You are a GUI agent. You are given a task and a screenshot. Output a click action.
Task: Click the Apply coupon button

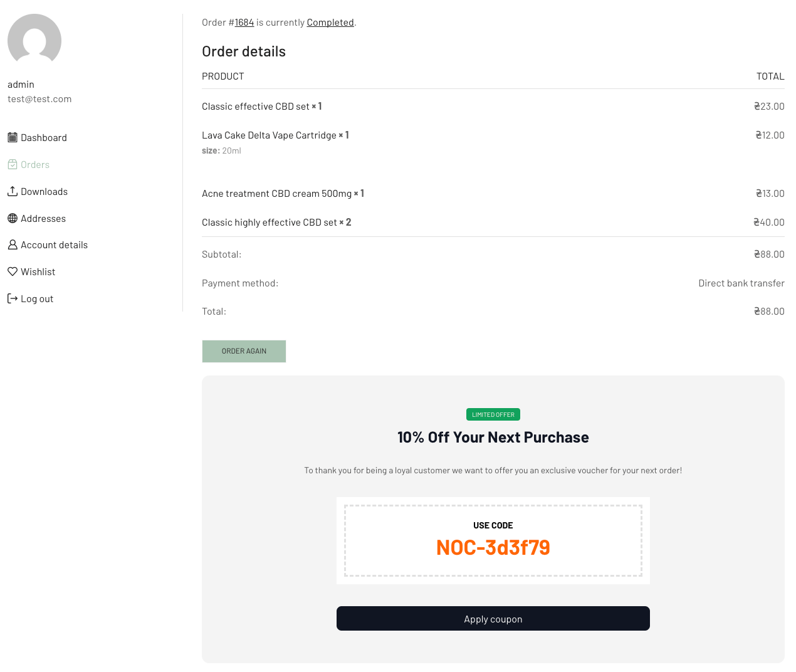493,619
